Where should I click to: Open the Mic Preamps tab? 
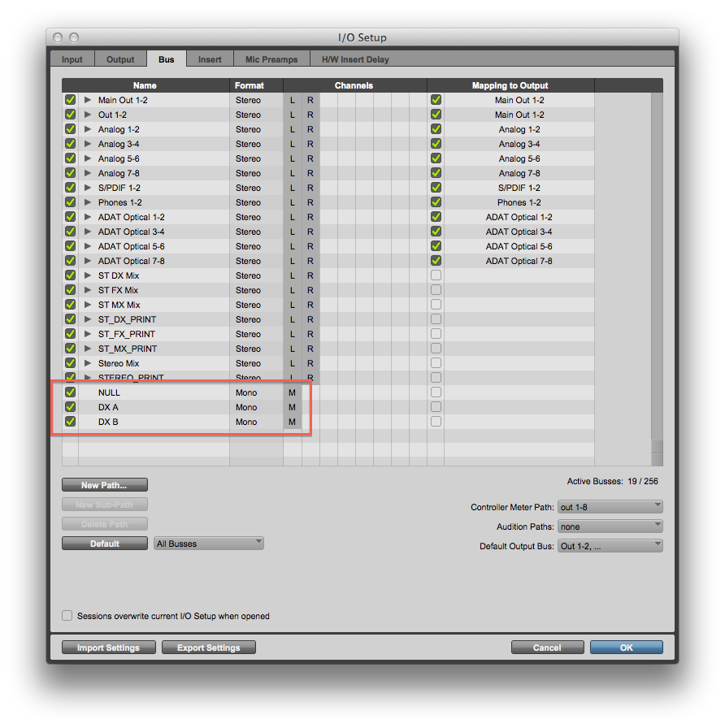[x=271, y=59]
